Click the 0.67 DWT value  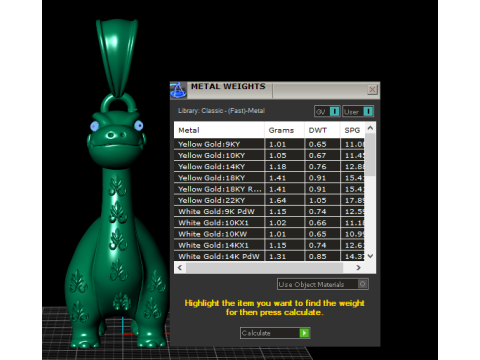317,155
